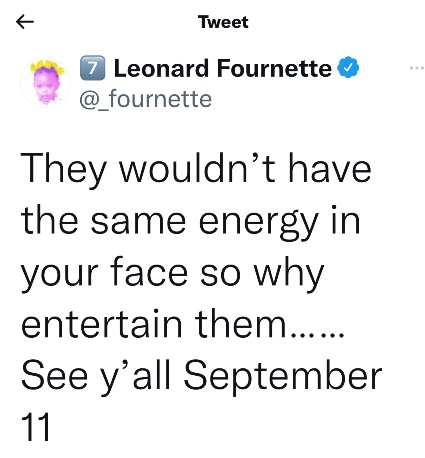This screenshot has height=458, width=425.
Task: Click the line 'the same energy in'
Action: [x=190, y=222]
